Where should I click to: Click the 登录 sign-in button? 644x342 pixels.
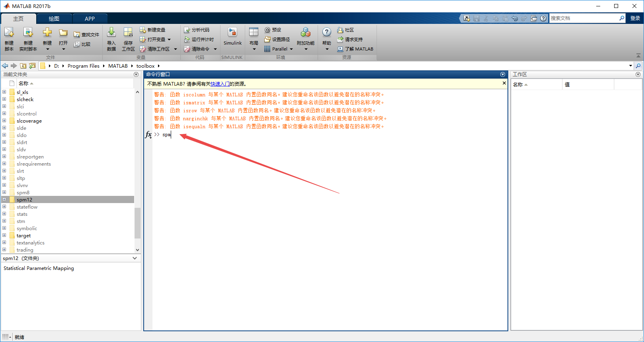(635, 18)
